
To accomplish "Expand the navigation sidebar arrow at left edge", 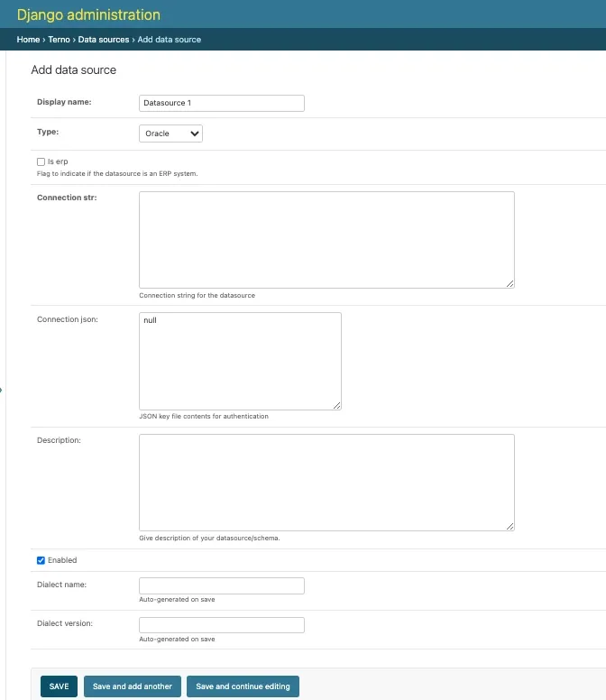I will point(2,390).
